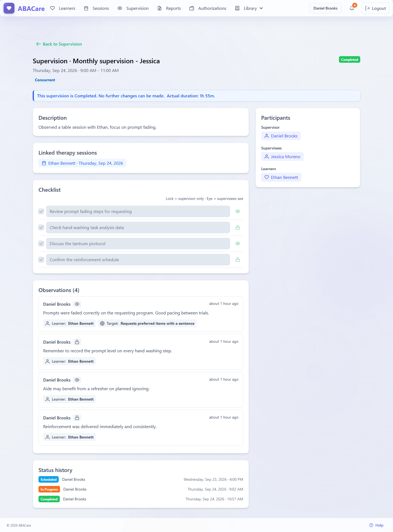
Task: Open the Authorizations nav item
Action: [x=208, y=8]
